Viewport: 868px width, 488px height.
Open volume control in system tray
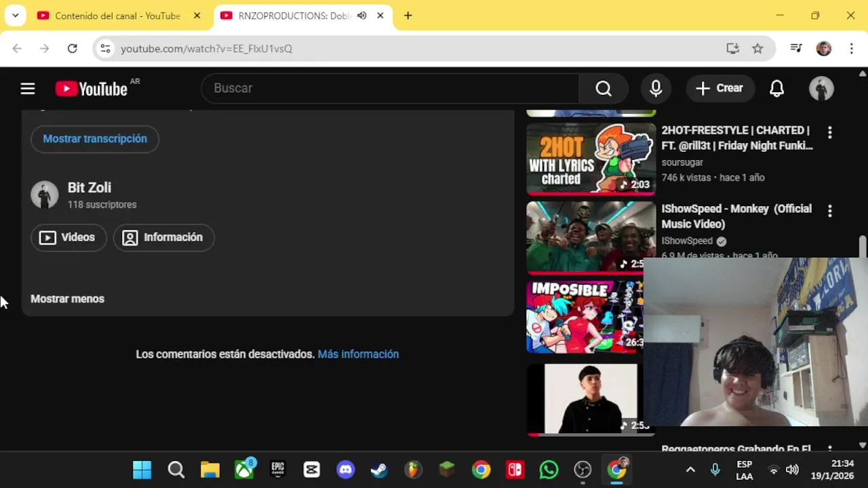[792, 470]
